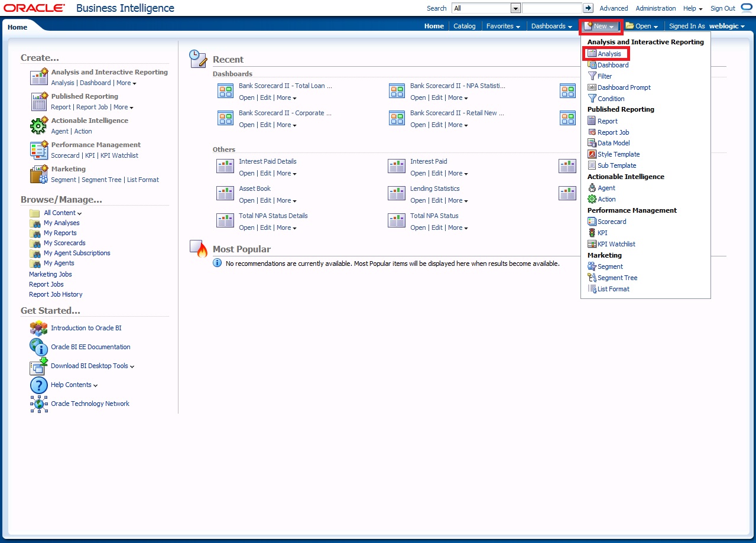The width and height of the screenshot is (756, 543).
Task: Expand More under Analysis and Interactive Reporting
Action: click(126, 83)
